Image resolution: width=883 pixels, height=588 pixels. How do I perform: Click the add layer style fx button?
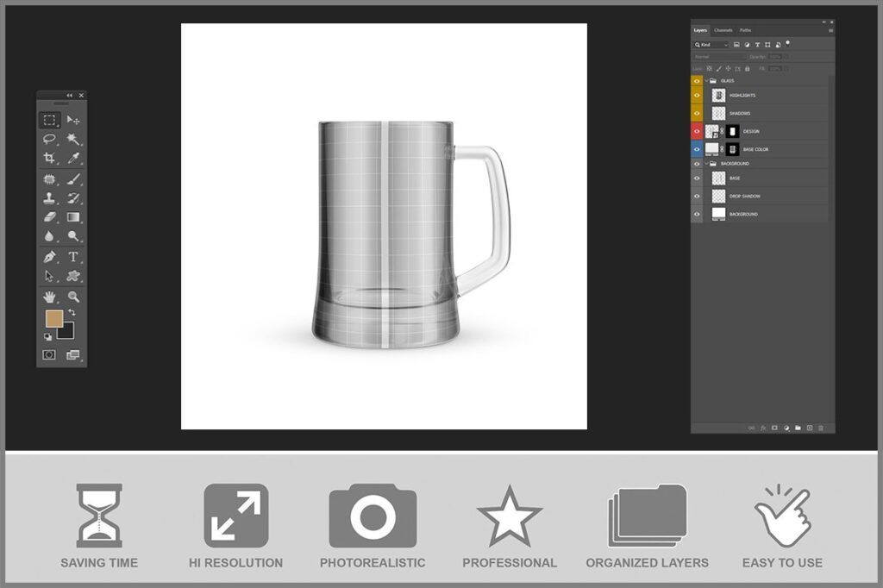(763, 428)
